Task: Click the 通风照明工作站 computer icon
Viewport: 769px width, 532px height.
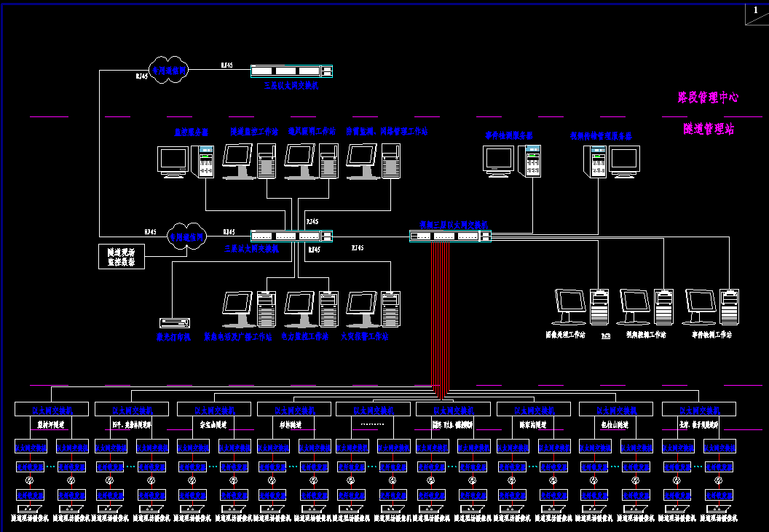Action: tap(299, 161)
